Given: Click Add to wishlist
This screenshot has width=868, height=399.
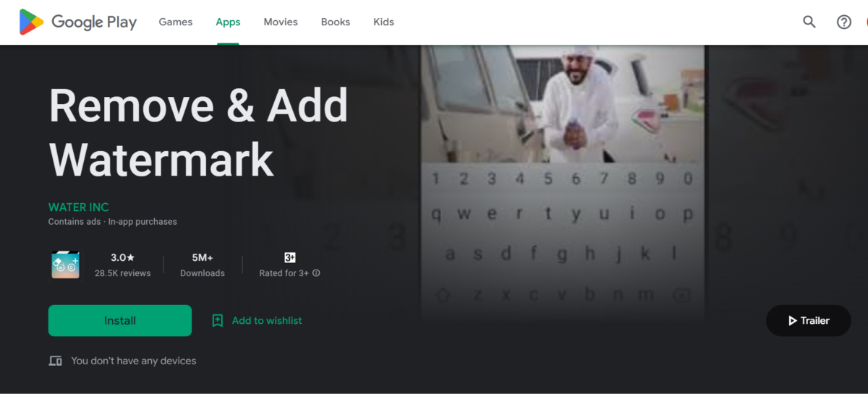Looking at the screenshot, I should 267,320.
